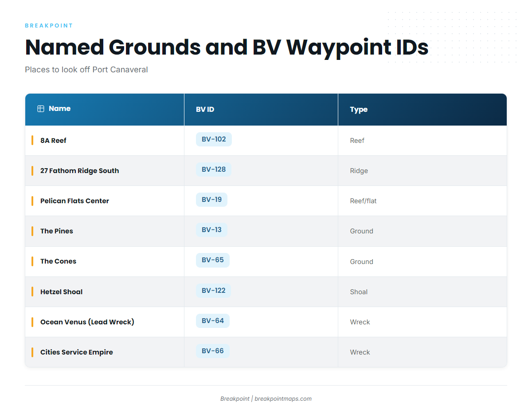Open the breakpointmaps.com footer link
This screenshot has height=414, width=532.
pyautogui.click(x=283, y=399)
